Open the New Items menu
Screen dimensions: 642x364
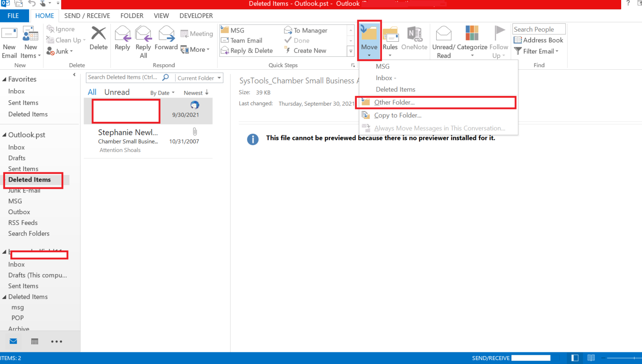(x=31, y=43)
